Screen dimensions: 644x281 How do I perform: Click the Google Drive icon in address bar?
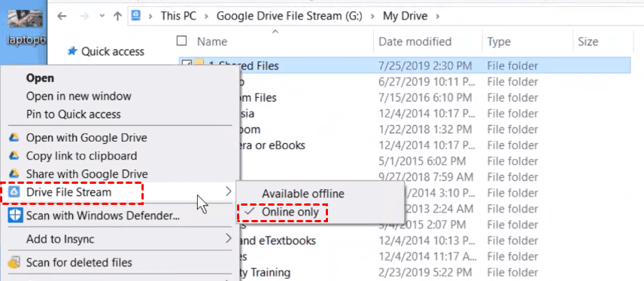coord(136,16)
